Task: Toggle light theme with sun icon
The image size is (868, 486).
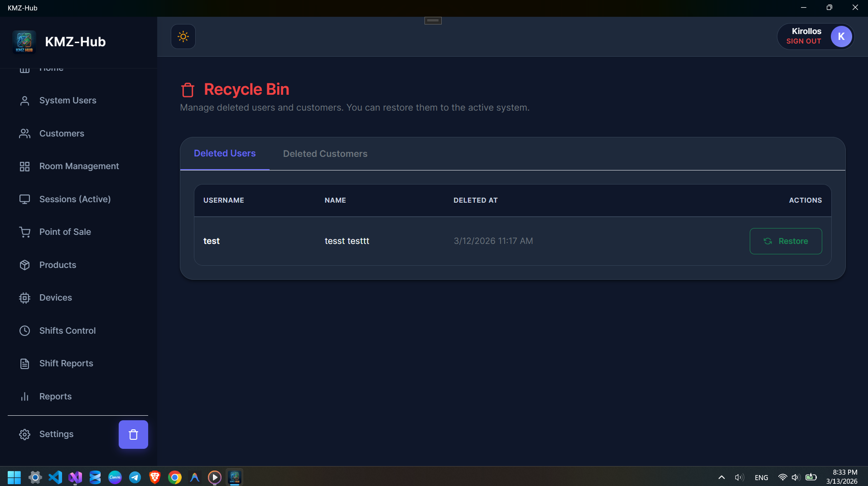Action: [x=183, y=36]
